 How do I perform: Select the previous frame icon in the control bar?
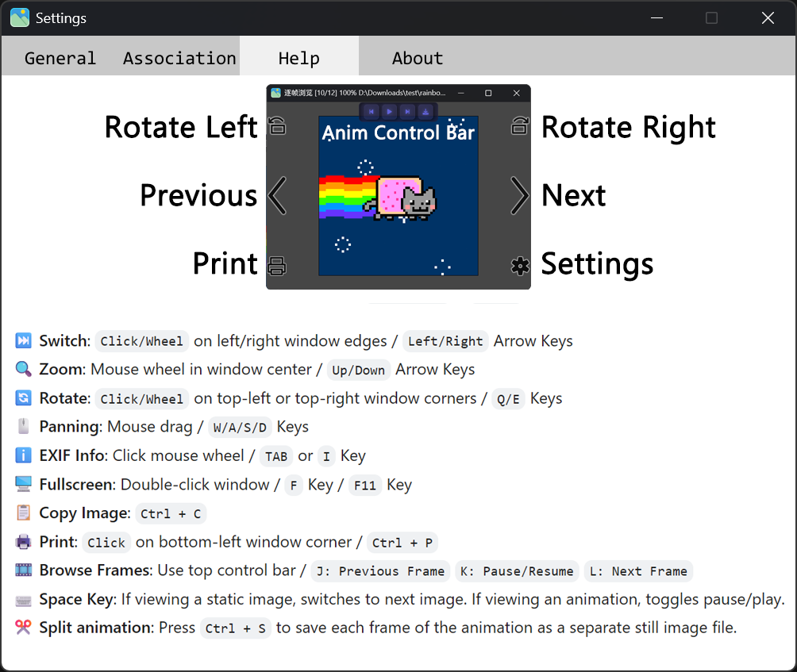(x=372, y=111)
